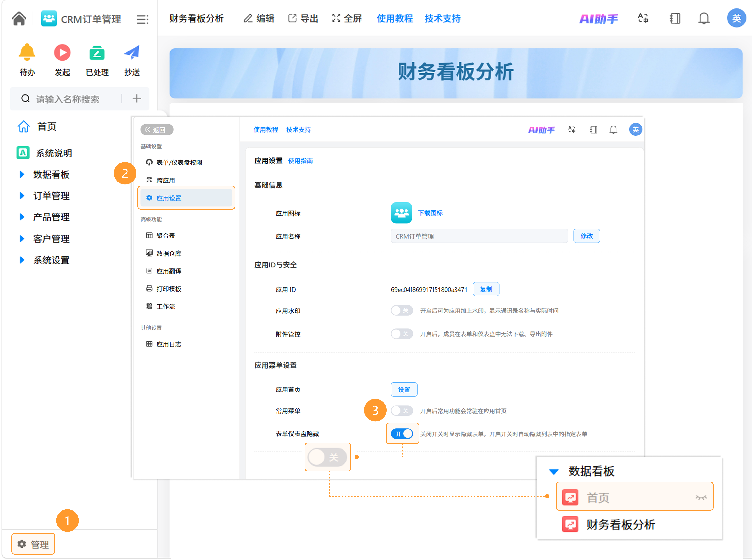Click 导出 export button in toolbar

coord(303,19)
